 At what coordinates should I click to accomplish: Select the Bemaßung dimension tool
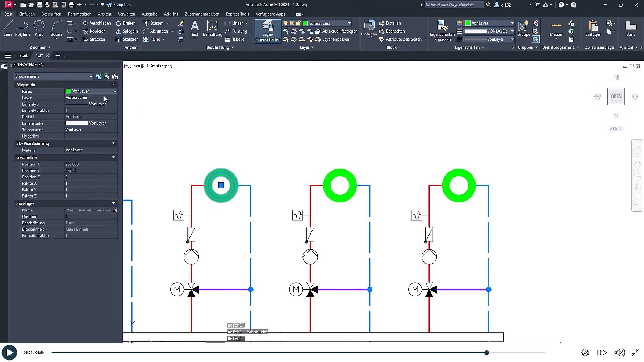(x=212, y=29)
